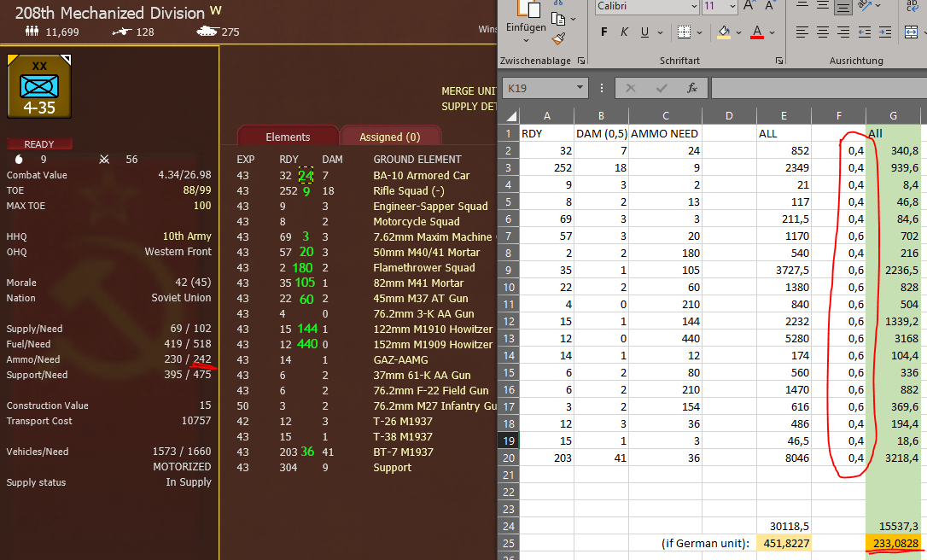Apply the red font color
Viewport: 927px width, 560px height.
click(x=757, y=32)
